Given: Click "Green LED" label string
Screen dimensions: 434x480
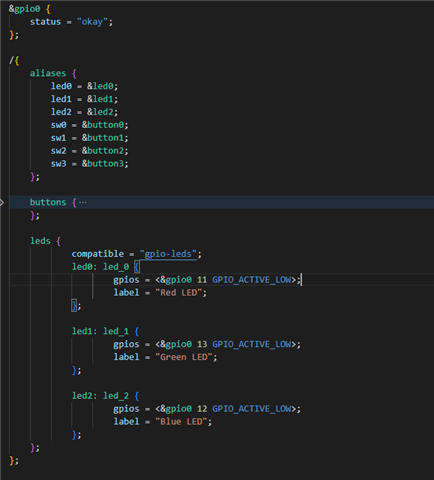Looking at the screenshot, I should tap(184, 357).
